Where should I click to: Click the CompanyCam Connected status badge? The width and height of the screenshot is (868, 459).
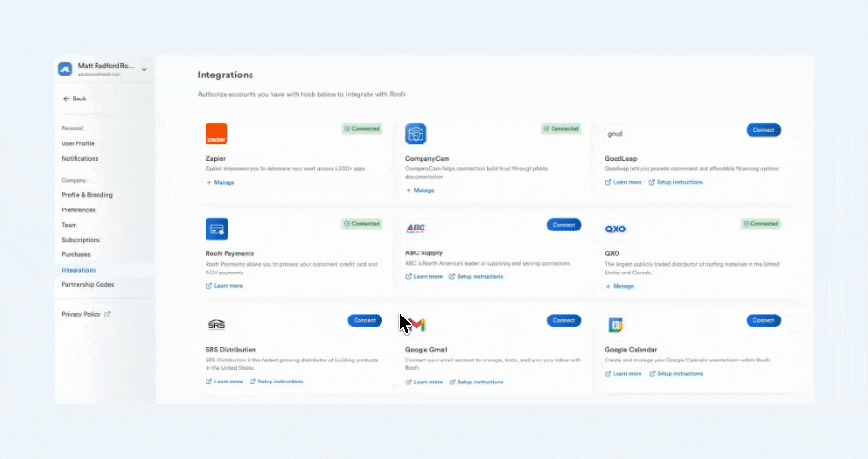tap(561, 129)
